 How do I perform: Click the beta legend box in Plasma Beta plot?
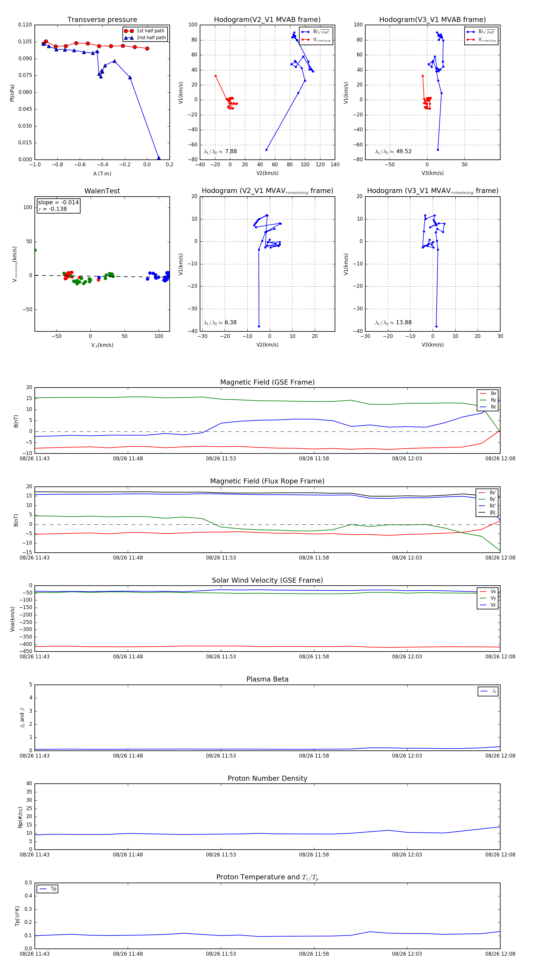tap(488, 691)
